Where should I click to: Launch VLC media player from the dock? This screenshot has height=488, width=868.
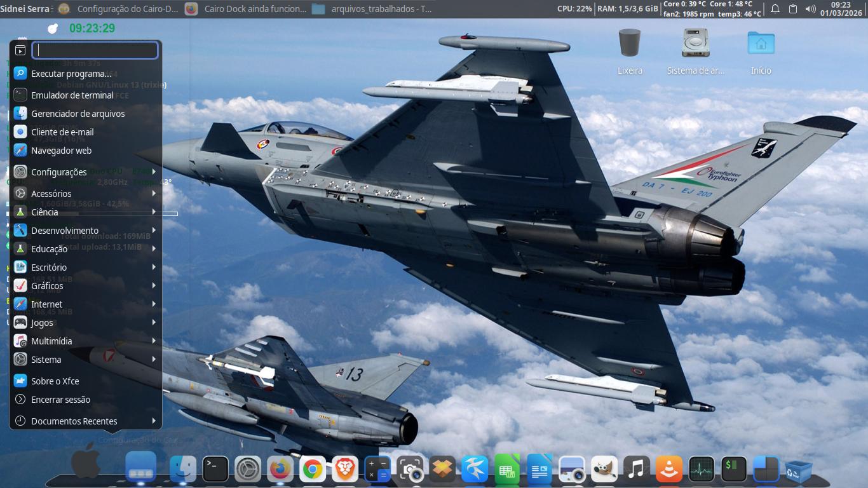click(668, 470)
